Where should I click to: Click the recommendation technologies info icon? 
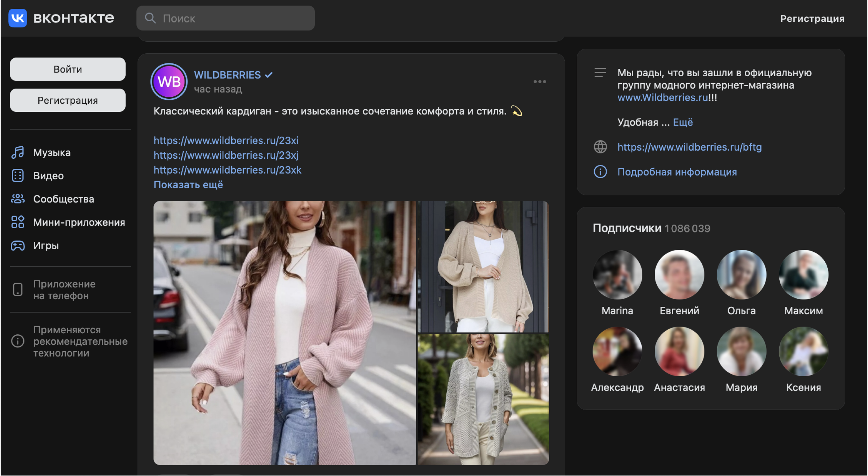(x=17, y=341)
